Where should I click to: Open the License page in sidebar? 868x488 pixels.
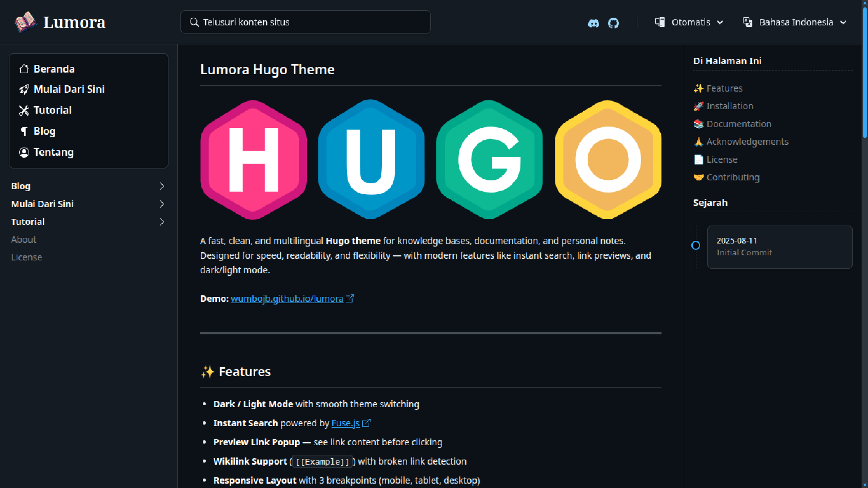pyautogui.click(x=26, y=257)
